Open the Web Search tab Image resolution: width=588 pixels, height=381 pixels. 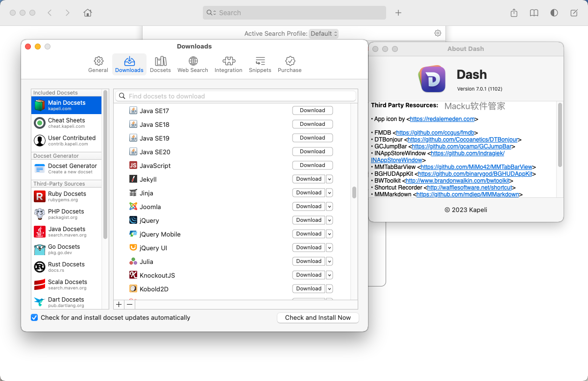193,64
